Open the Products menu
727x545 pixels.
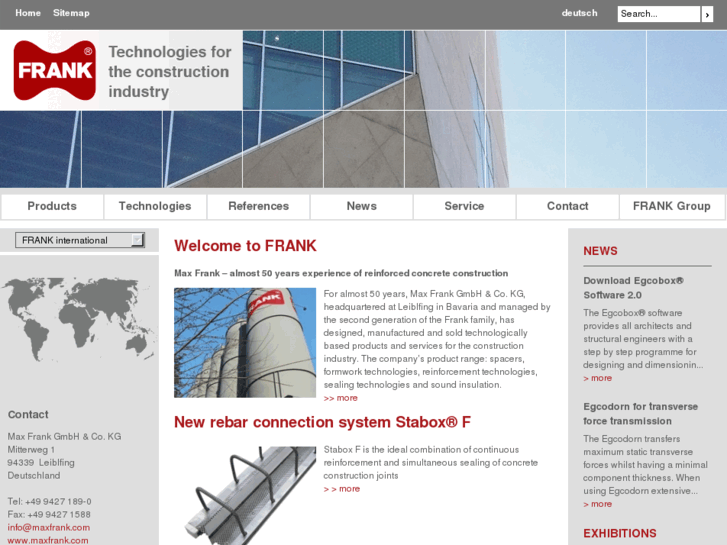click(x=52, y=206)
